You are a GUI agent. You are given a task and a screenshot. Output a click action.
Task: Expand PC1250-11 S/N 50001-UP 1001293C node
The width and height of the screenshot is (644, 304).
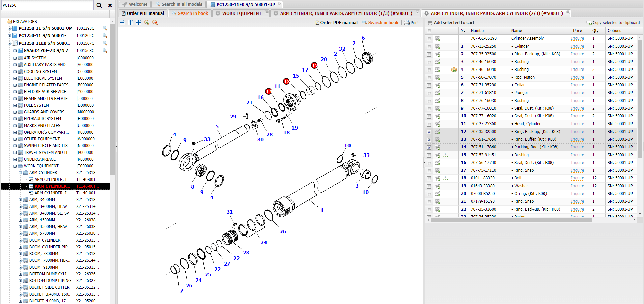pyautogui.click(x=9, y=28)
